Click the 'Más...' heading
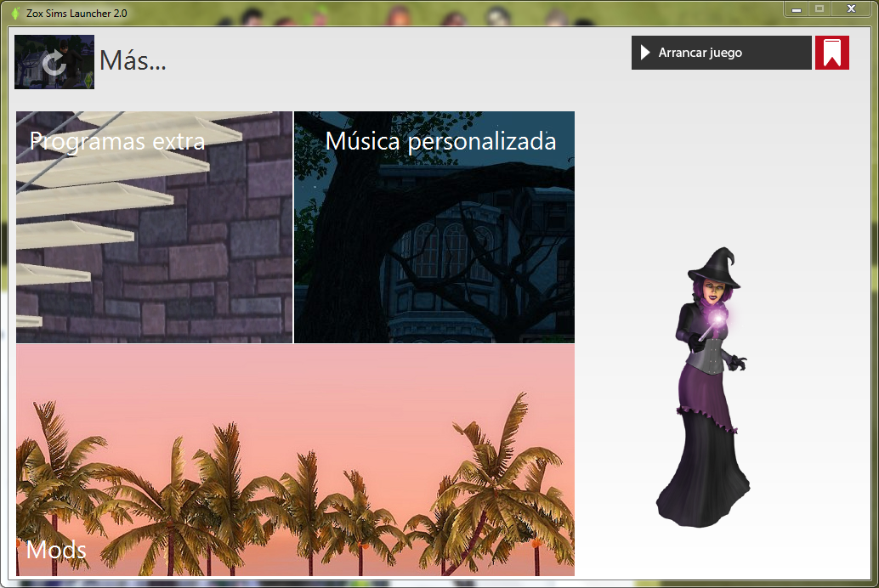Image resolution: width=879 pixels, height=588 pixels. click(133, 61)
